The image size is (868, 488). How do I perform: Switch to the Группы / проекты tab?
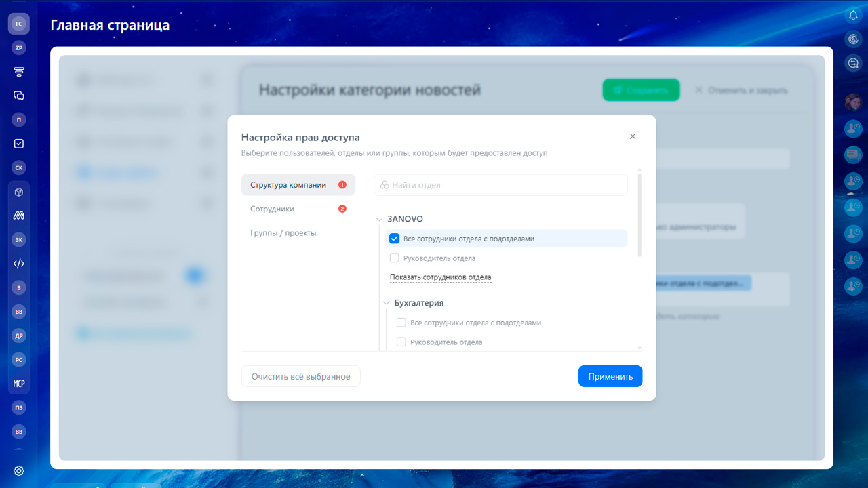click(298, 233)
